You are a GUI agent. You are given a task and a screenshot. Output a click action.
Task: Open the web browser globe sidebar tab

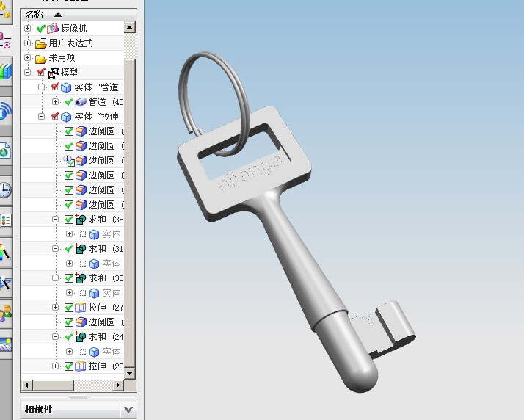point(5,151)
